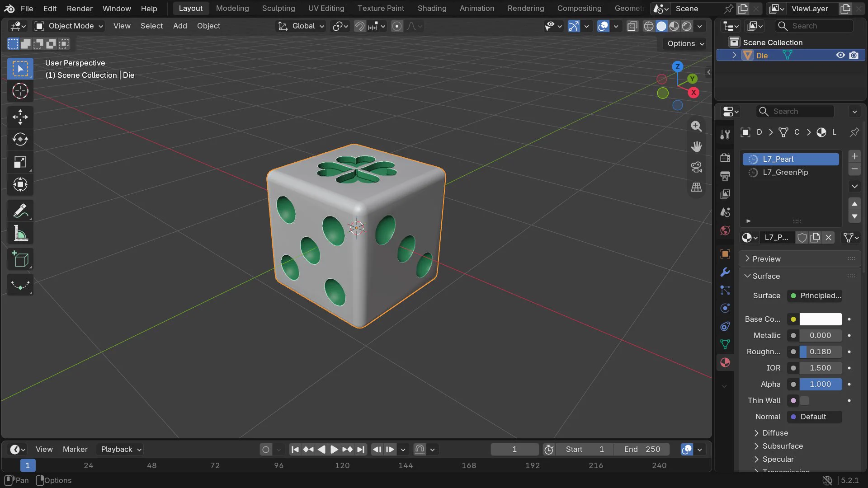Activate the Rotate tool
Viewport: 868px width, 488px height.
point(20,139)
